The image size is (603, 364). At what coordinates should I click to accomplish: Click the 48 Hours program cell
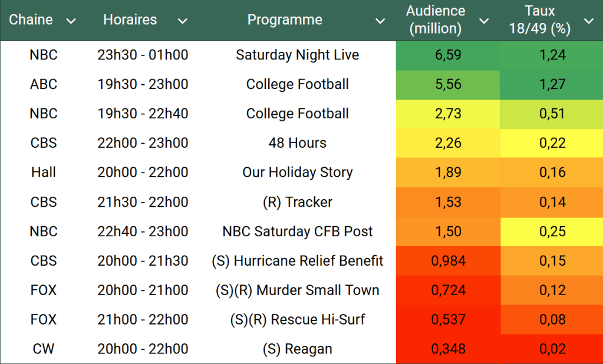pos(297,143)
